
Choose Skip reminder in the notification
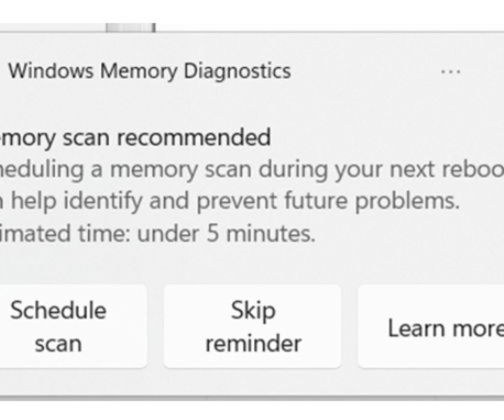pyautogui.click(x=253, y=326)
